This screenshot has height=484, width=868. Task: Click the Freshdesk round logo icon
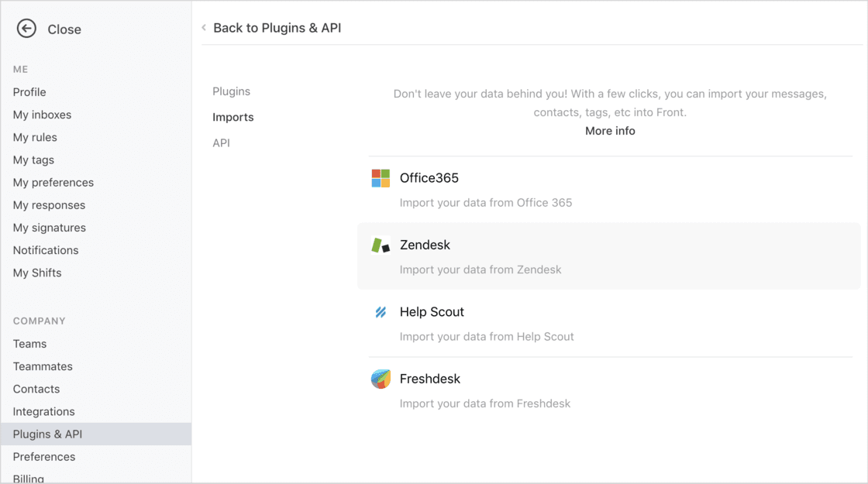point(381,379)
